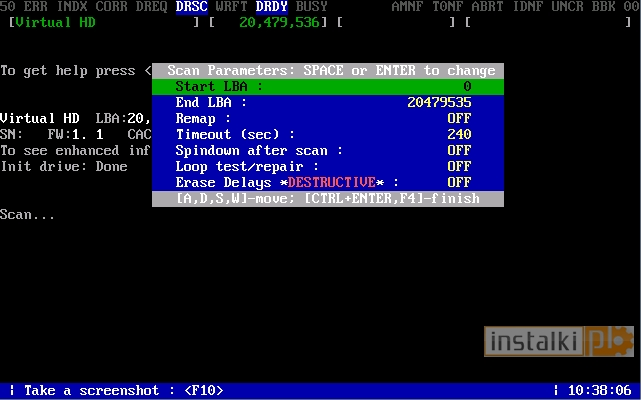
Task: Click the highlighted DRDY status flag
Action: tap(271, 7)
